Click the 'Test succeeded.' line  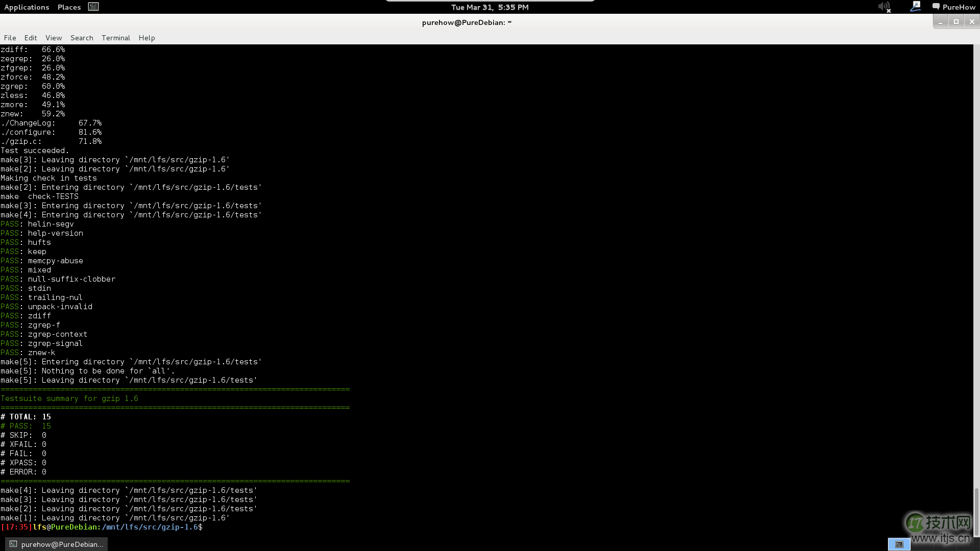coord(35,151)
